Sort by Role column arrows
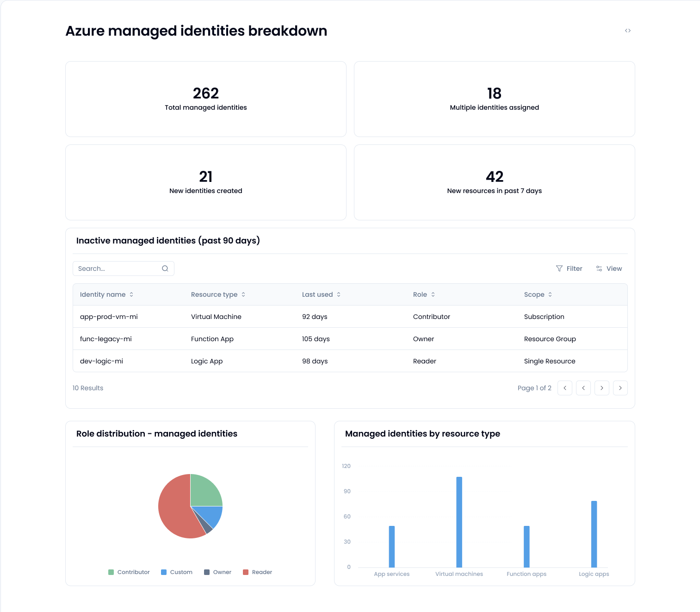Screen dimensions: 700x612 [x=433, y=294]
